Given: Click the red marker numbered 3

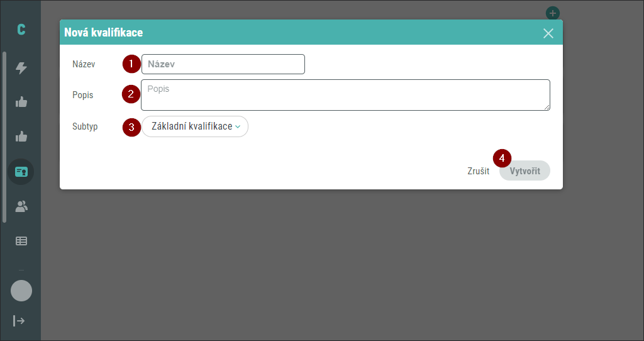Looking at the screenshot, I should click(x=131, y=127).
